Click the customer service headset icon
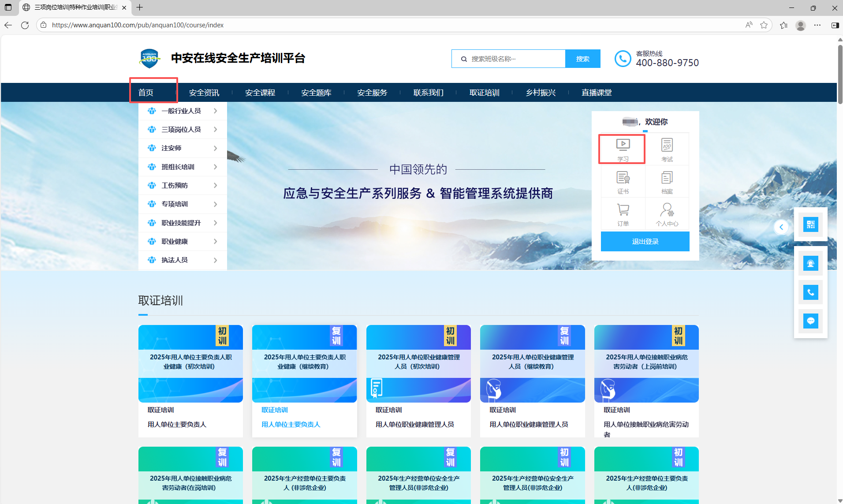Screen dimensions: 843x504 click(x=810, y=264)
